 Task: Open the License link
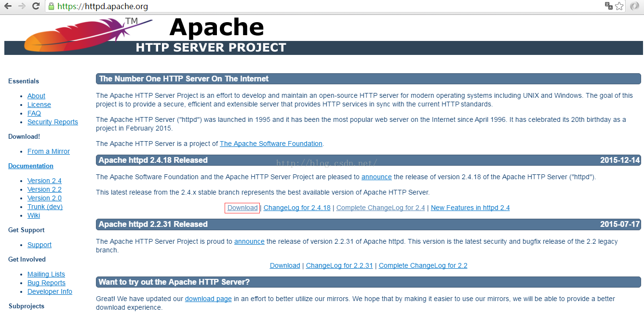pos(39,105)
